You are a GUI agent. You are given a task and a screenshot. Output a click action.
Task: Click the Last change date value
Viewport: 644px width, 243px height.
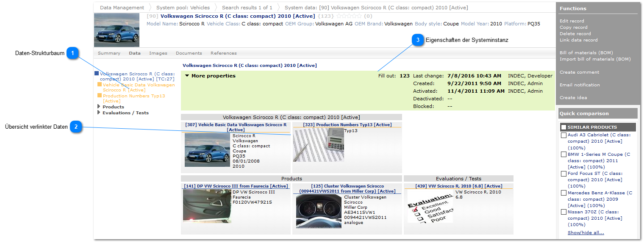point(474,76)
